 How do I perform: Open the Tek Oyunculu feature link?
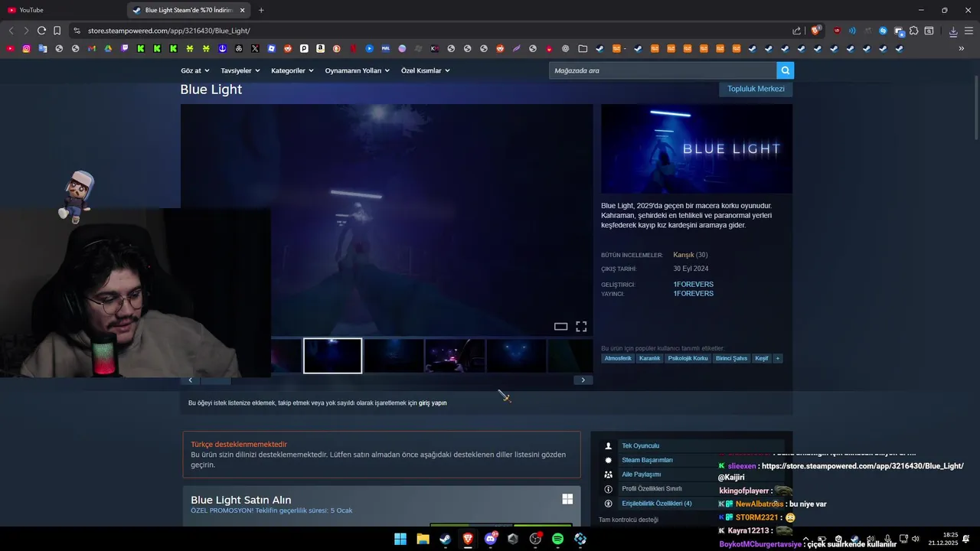coord(640,445)
